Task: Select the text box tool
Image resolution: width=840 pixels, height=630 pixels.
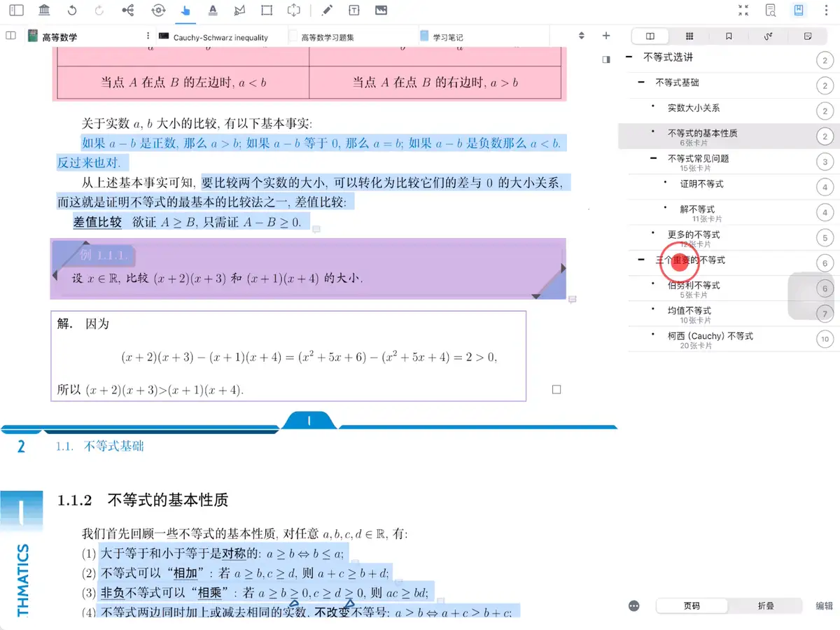Action: pos(354,10)
